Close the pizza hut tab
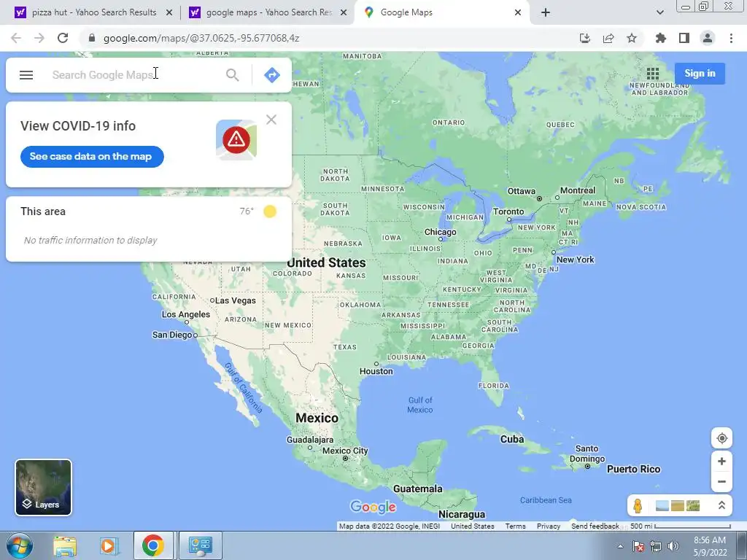The image size is (747, 560). pyautogui.click(x=169, y=12)
